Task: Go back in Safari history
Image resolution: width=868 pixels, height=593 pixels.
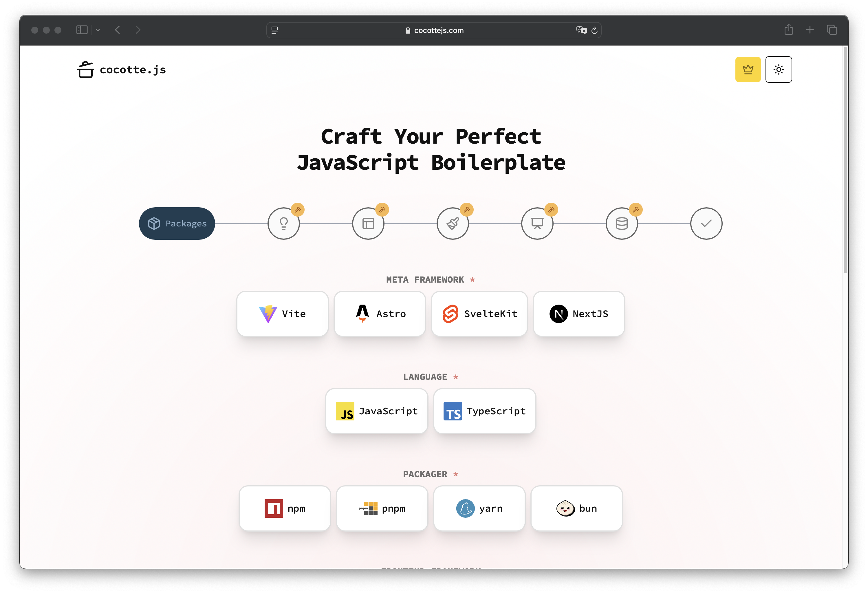Action: coord(118,30)
